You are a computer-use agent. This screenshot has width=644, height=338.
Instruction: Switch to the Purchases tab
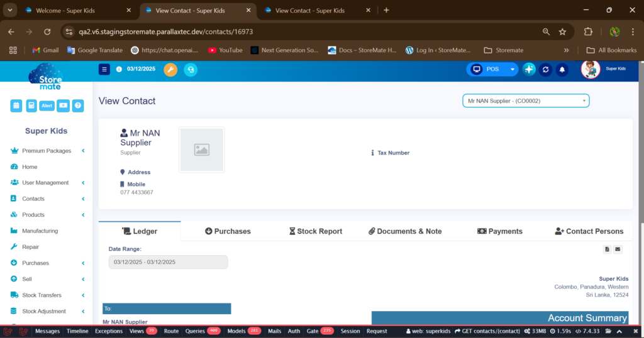click(228, 231)
